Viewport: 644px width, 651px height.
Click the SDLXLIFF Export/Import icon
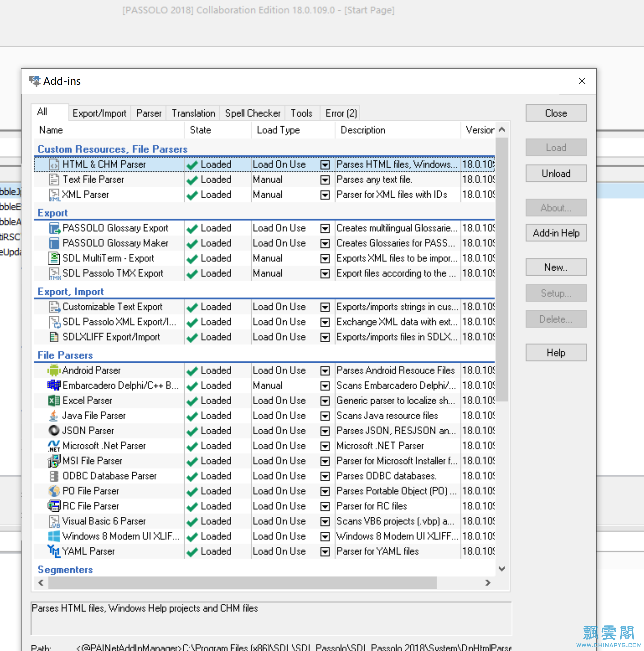point(54,337)
